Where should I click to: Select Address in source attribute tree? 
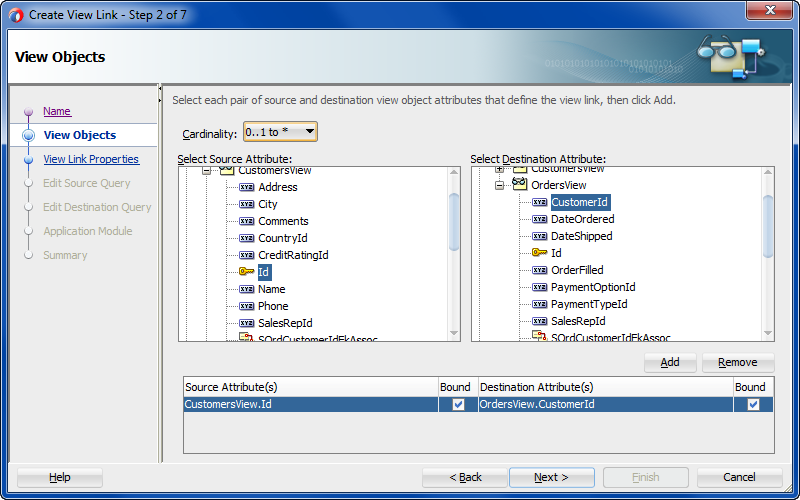[278, 187]
